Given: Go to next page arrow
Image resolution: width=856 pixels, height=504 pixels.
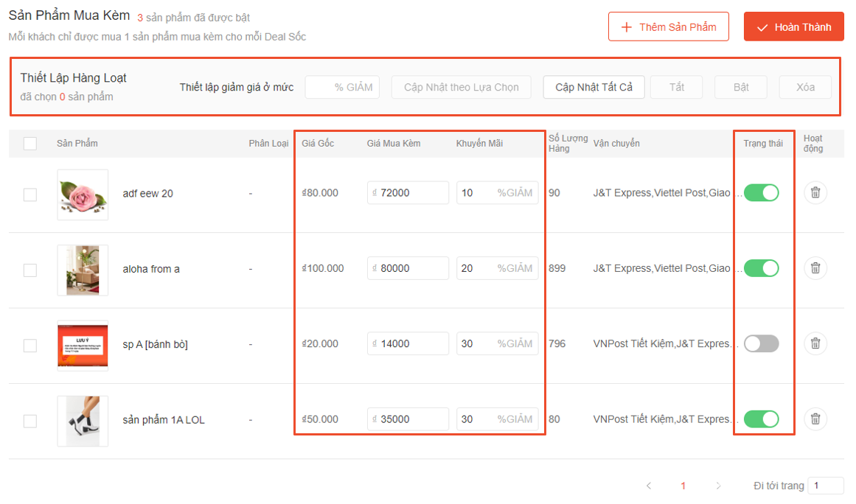Looking at the screenshot, I should pyautogui.click(x=718, y=486).
